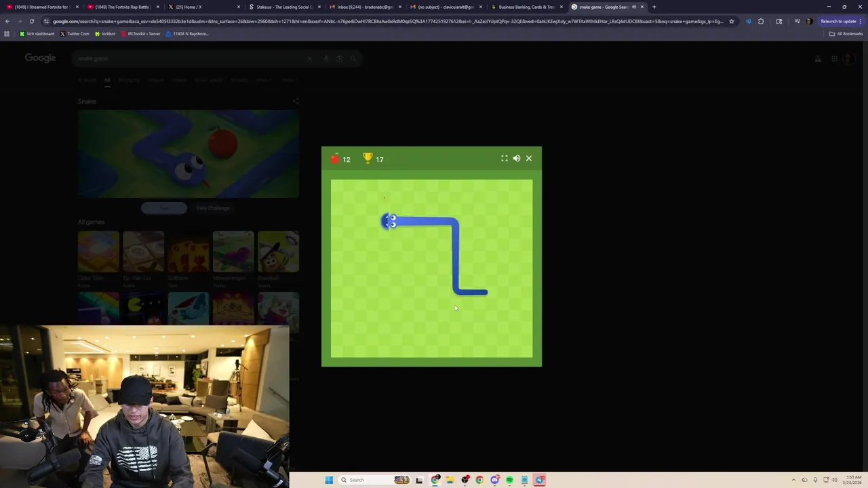The width and height of the screenshot is (868, 488).
Task: Switch to the Gmail Inbox tab
Action: 365,7
